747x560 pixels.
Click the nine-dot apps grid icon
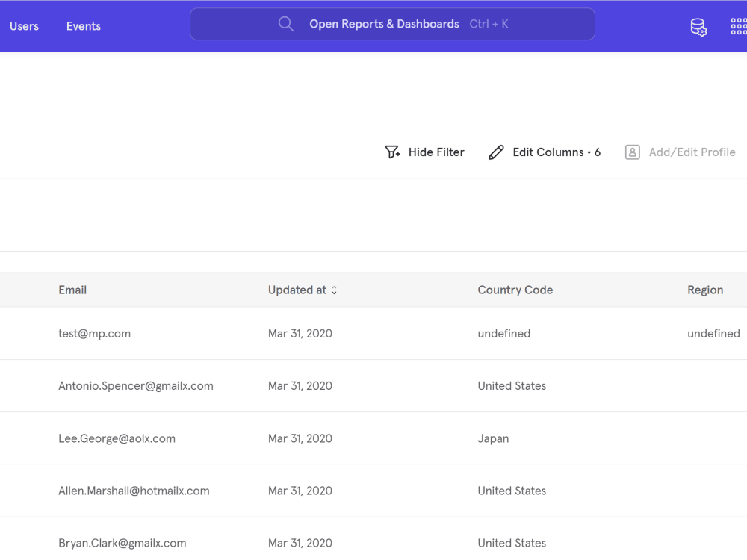point(738,25)
